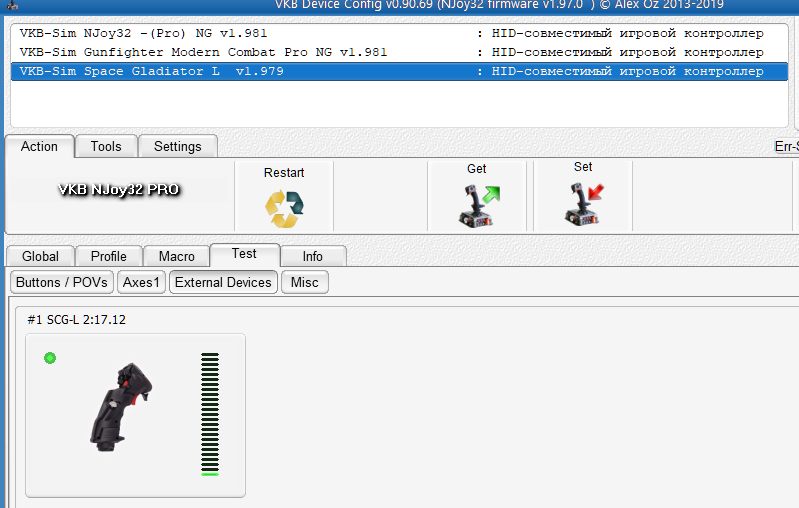Click the Set label
The height and width of the screenshot is (508, 799).
pyautogui.click(x=583, y=167)
